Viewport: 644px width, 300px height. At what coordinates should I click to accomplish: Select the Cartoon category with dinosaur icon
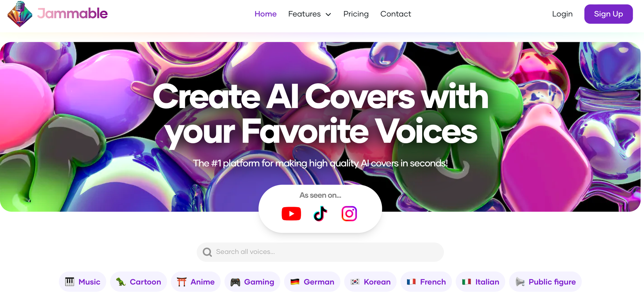coord(138,282)
